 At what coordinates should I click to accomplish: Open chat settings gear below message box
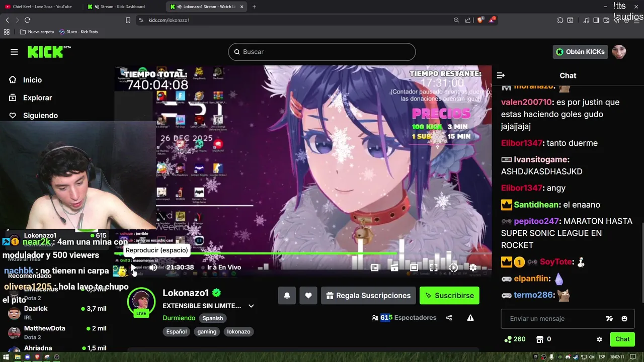click(x=599, y=339)
